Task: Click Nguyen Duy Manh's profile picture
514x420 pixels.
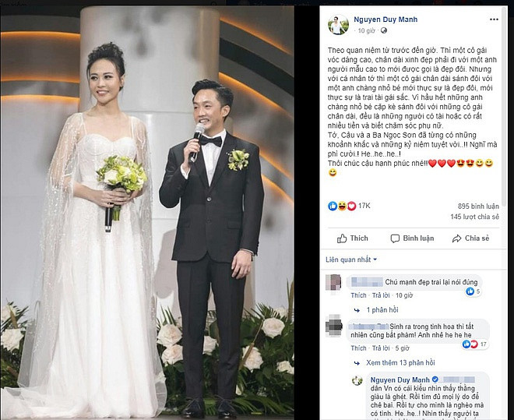Action: [x=338, y=25]
